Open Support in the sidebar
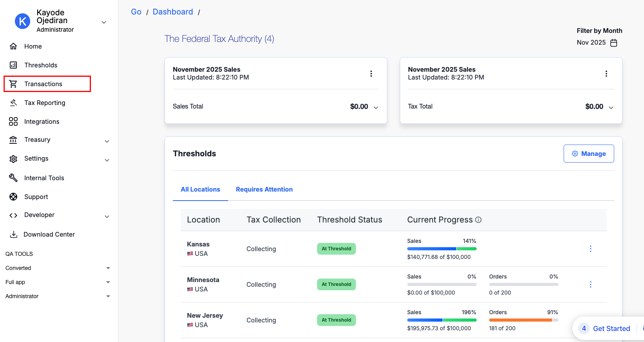This screenshot has height=342, width=644. [x=36, y=197]
